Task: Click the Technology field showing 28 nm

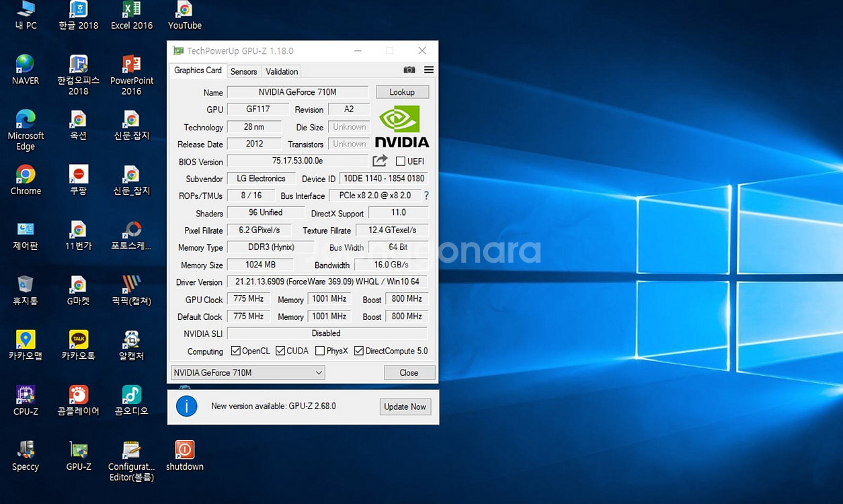Action: pos(253,126)
